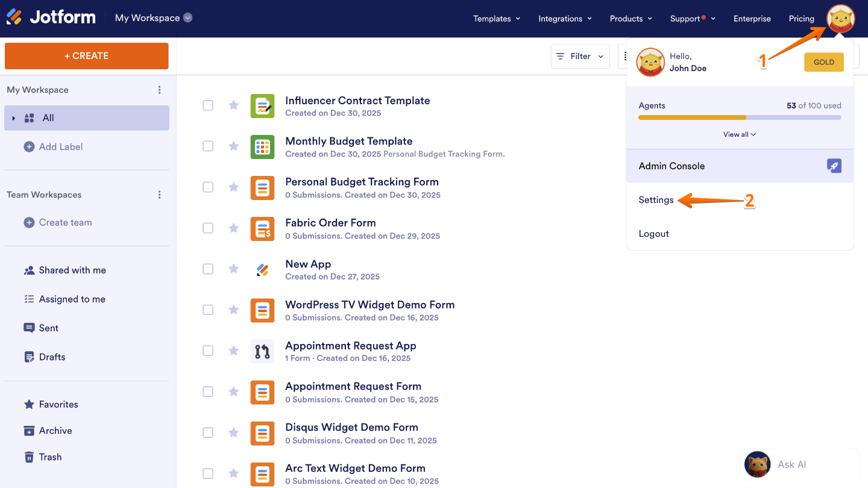Open the Filter dropdown
Viewport: 868px width, 488px height.
click(x=579, y=56)
